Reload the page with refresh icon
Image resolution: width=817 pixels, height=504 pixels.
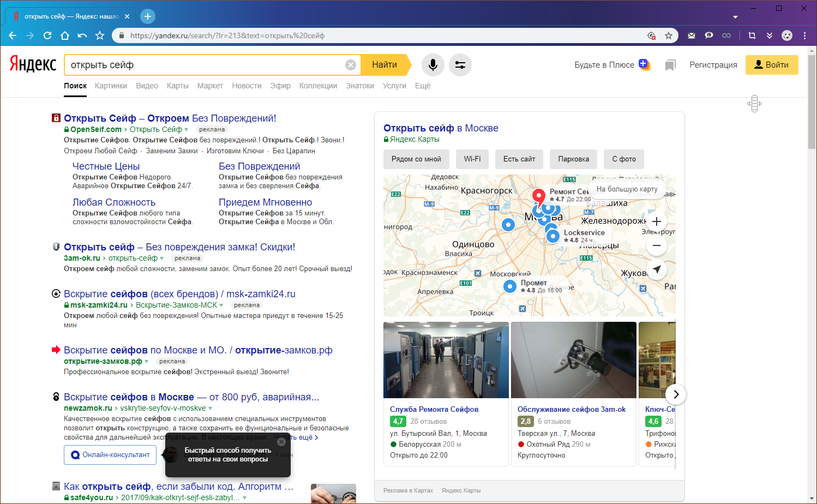[47, 35]
